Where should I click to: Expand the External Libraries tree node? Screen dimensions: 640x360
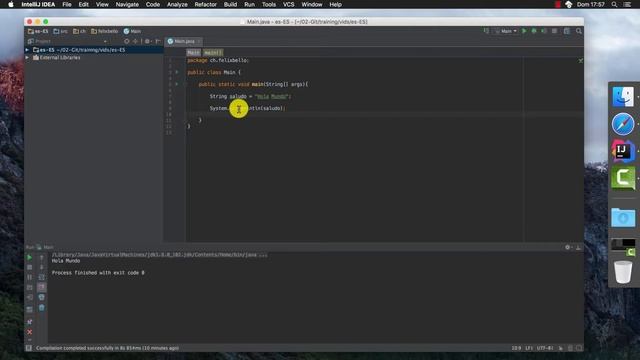pos(27,58)
